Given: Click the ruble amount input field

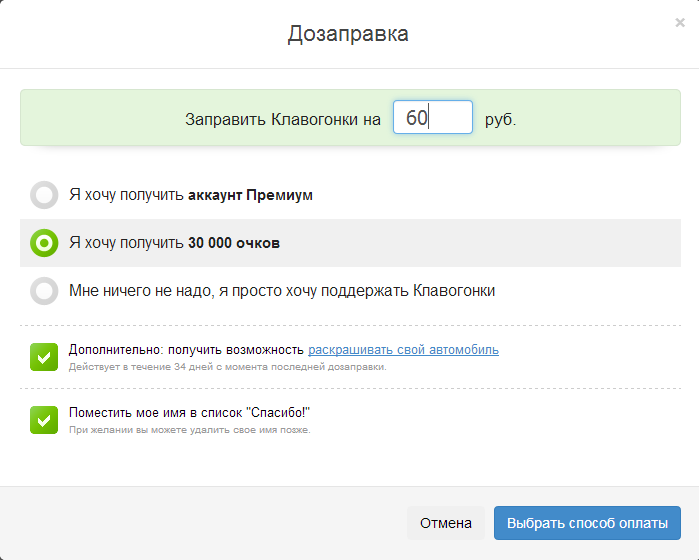Looking at the screenshot, I should pyautogui.click(x=432, y=117).
